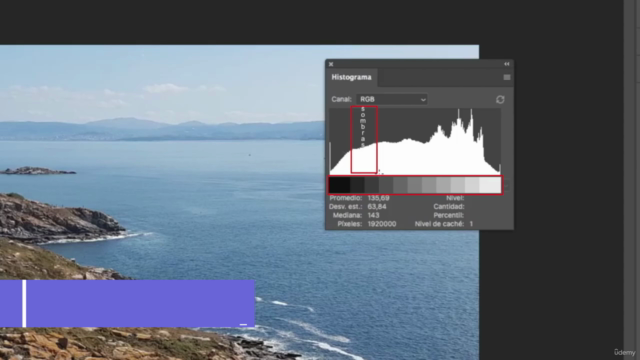
Task: Select the Histograma tab
Action: (351, 77)
